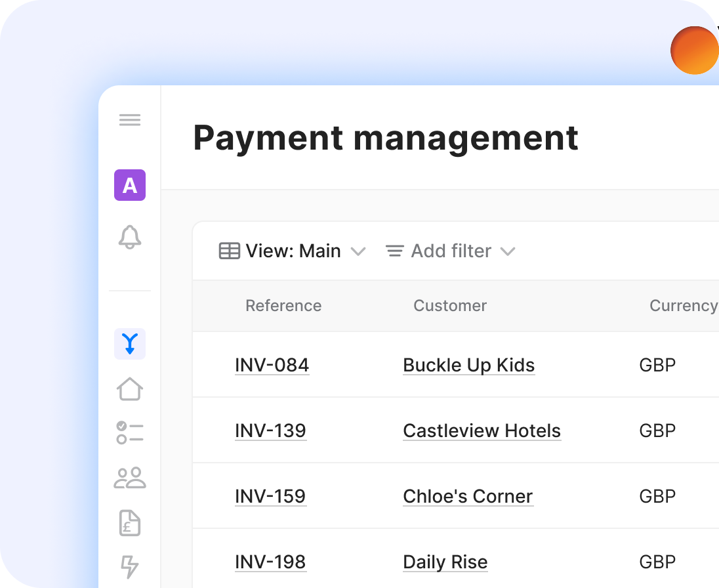Sort by Reference column header
The height and width of the screenshot is (588, 719).
283,306
